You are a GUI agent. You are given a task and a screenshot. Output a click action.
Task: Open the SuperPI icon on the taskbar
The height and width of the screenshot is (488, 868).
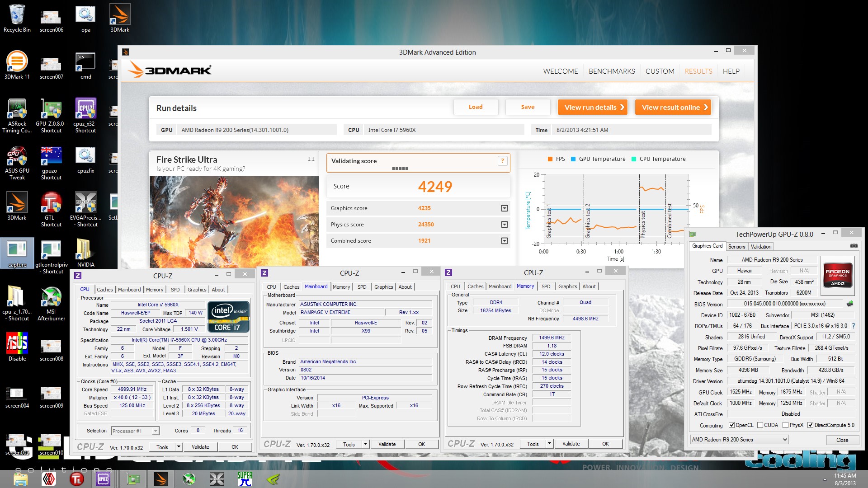[245, 479]
